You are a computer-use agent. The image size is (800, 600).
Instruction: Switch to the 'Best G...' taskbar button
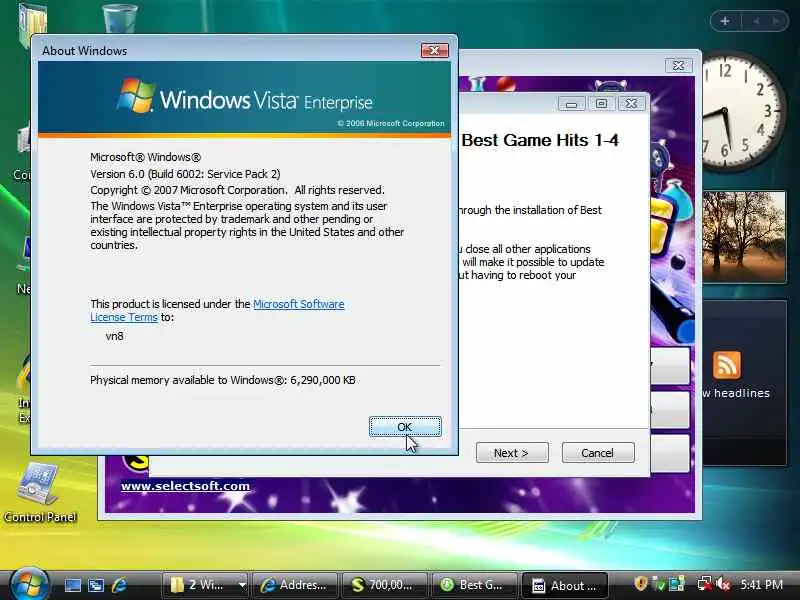473,585
